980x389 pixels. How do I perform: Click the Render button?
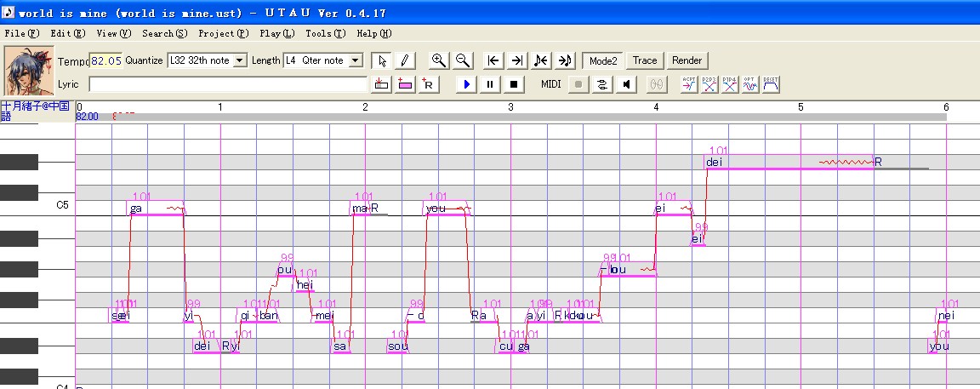[x=687, y=60]
